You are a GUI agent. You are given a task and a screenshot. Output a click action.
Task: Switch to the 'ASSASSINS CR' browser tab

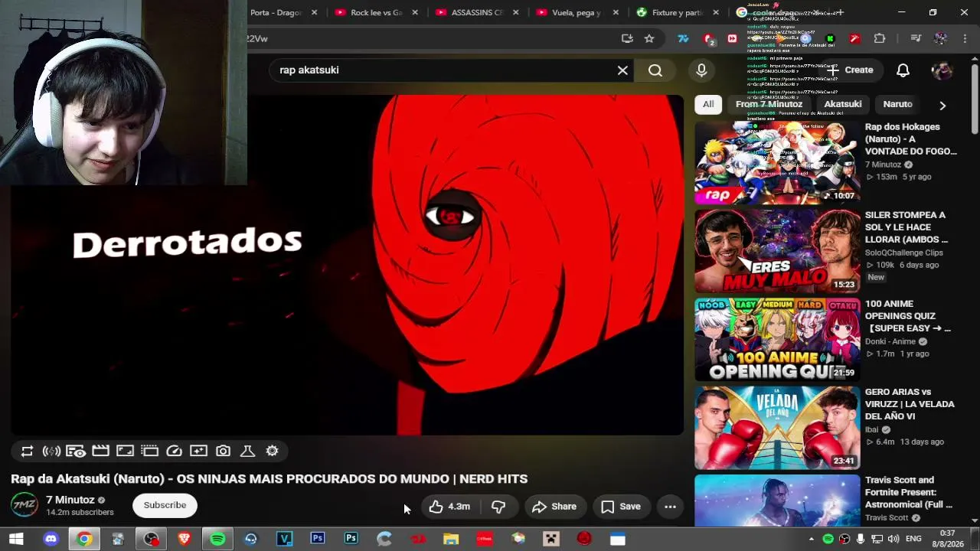click(478, 12)
